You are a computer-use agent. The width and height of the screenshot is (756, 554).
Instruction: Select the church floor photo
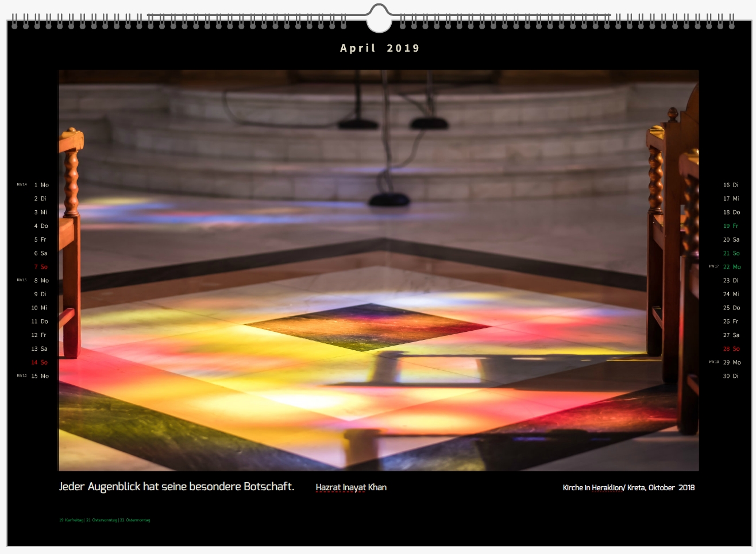coord(379,270)
